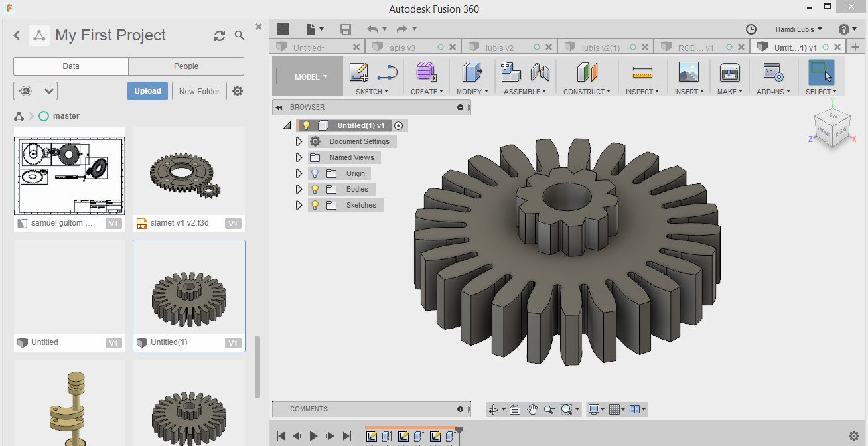Click the Insert image icon
Image resolution: width=868 pixels, height=446 pixels.
689,72
